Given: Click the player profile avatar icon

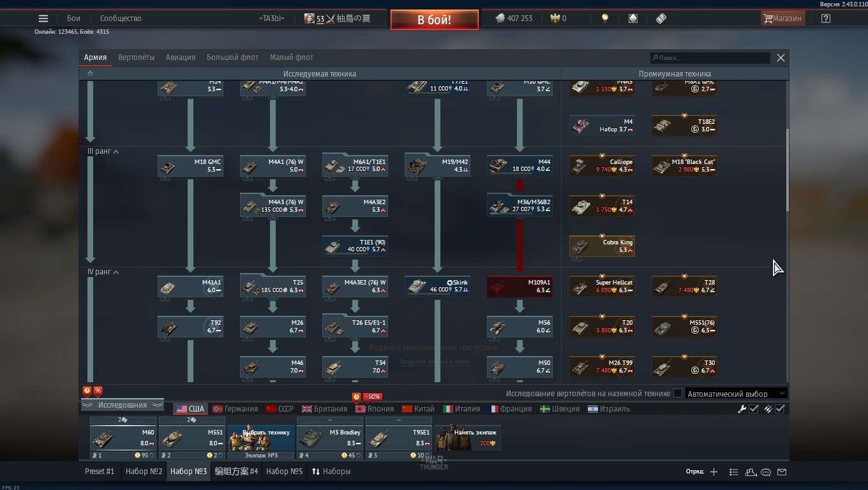Looking at the screenshot, I should click(x=310, y=19).
